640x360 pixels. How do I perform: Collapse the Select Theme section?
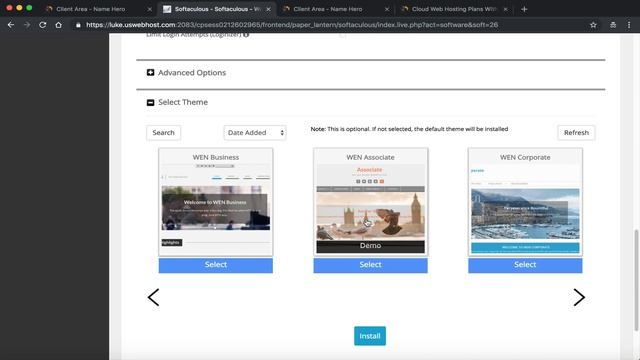[x=150, y=102]
